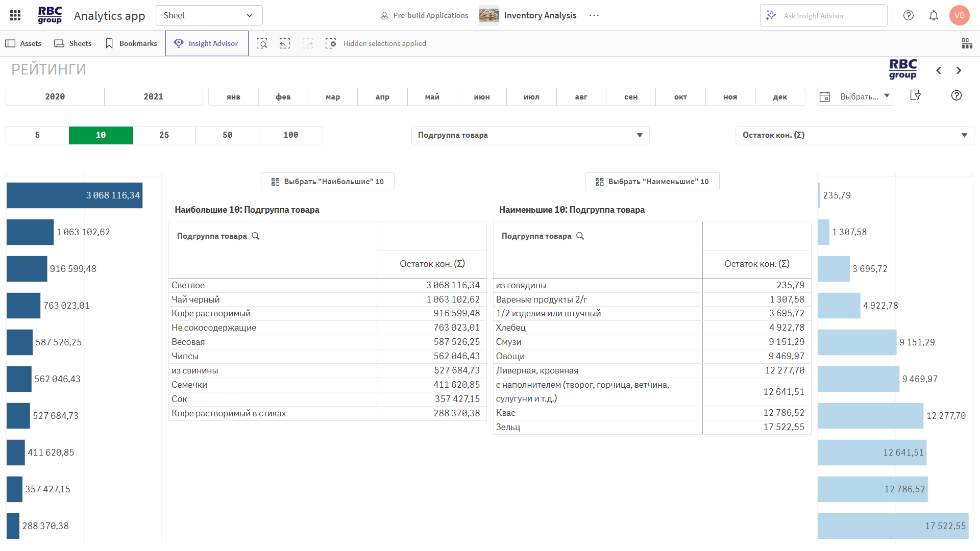Click the step back selections icon

pos(285,43)
